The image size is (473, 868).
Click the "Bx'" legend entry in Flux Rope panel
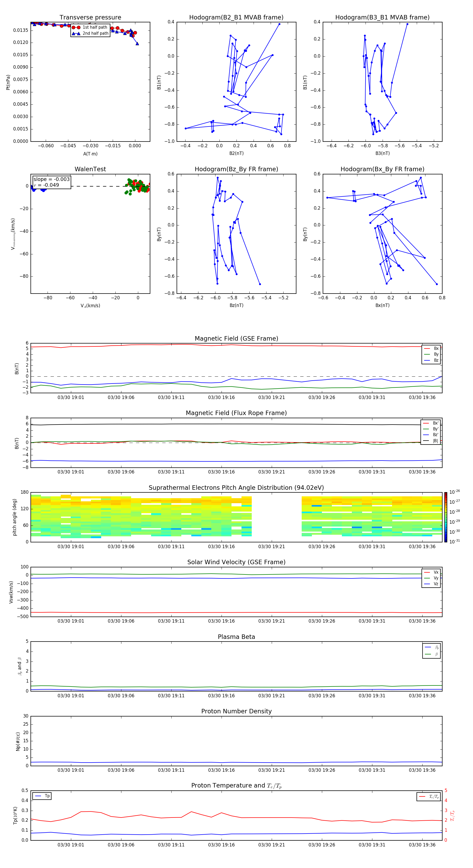pyautogui.click(x=431, y=423)
